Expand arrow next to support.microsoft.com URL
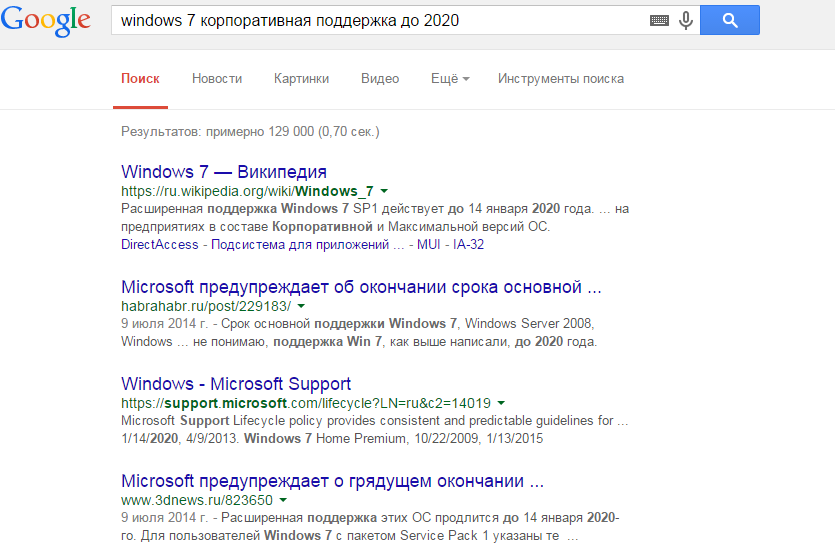Screen dimensions: 835x555 point(501,403)
